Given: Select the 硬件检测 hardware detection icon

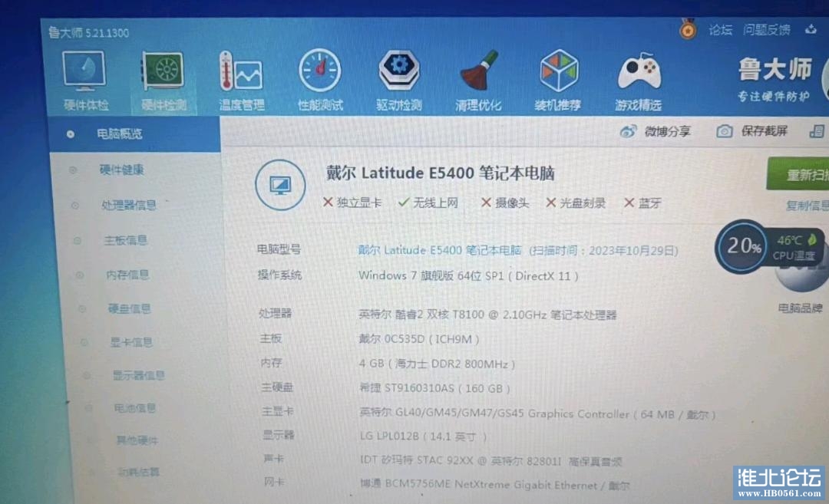Looking at the screenshot, I should [163, 74].
